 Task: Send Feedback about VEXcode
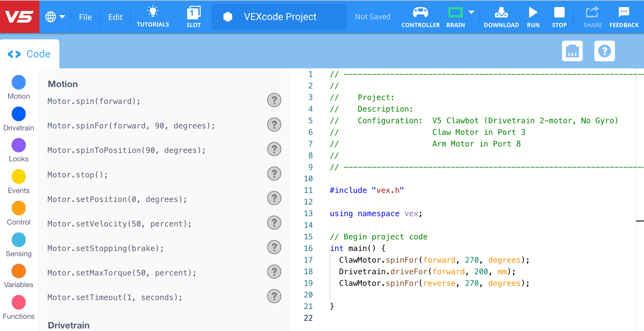624,16
